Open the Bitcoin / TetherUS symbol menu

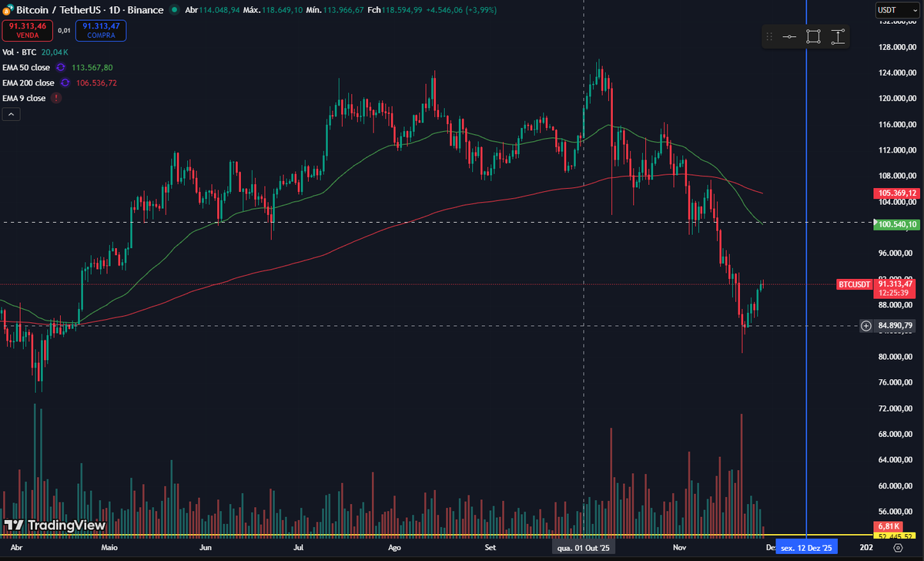[x=58, y=10]
